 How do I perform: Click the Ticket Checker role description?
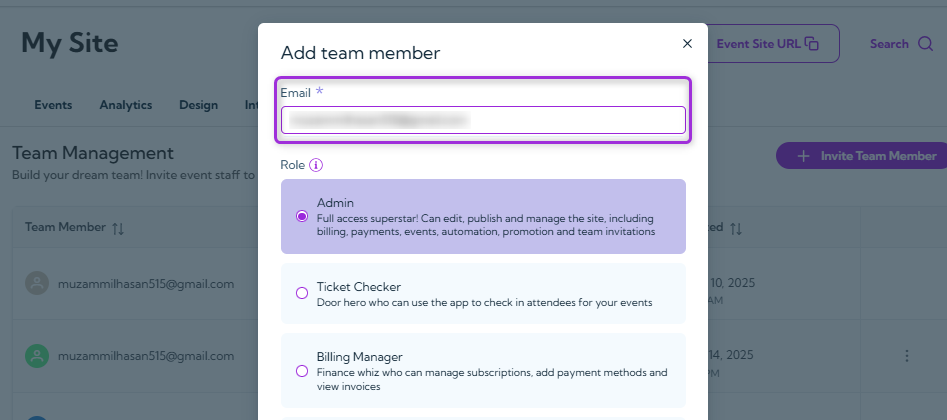[x=484, y=302]
